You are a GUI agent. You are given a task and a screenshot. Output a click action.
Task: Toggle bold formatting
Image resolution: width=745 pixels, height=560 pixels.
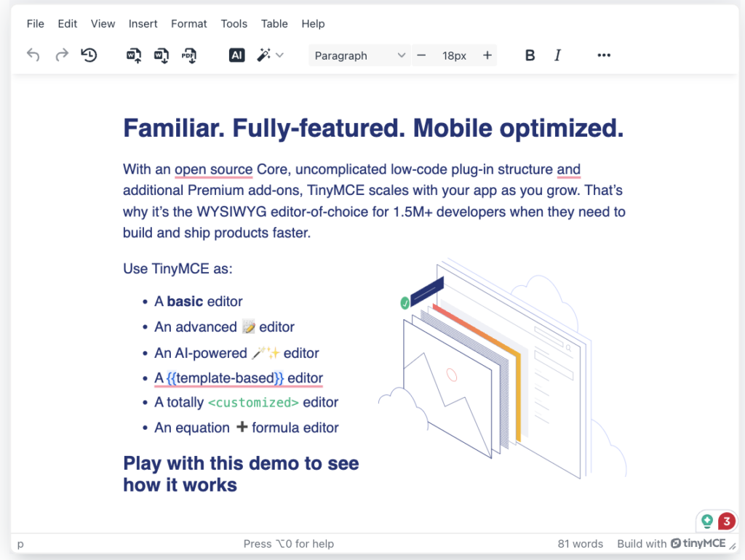point(530,55)
